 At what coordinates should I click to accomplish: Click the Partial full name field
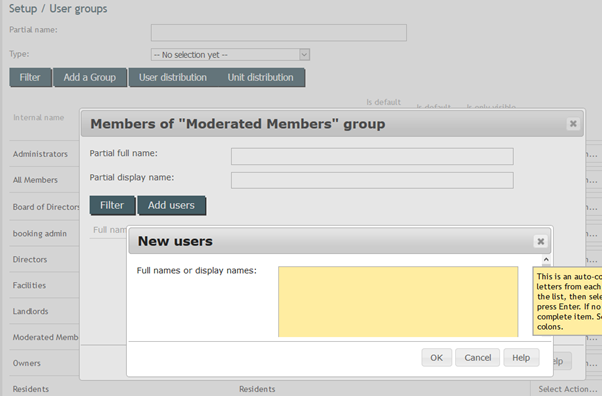click(x=372, y=156)
